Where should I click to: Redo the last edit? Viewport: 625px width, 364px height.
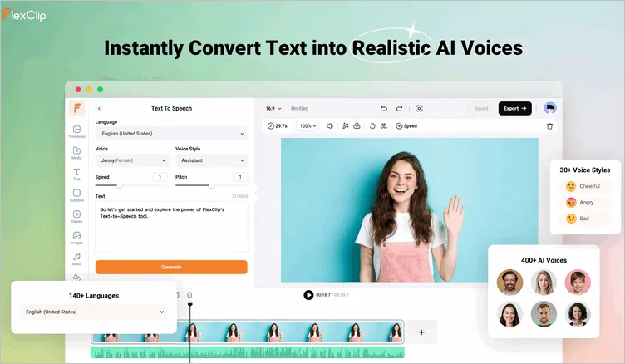point(399,108)
